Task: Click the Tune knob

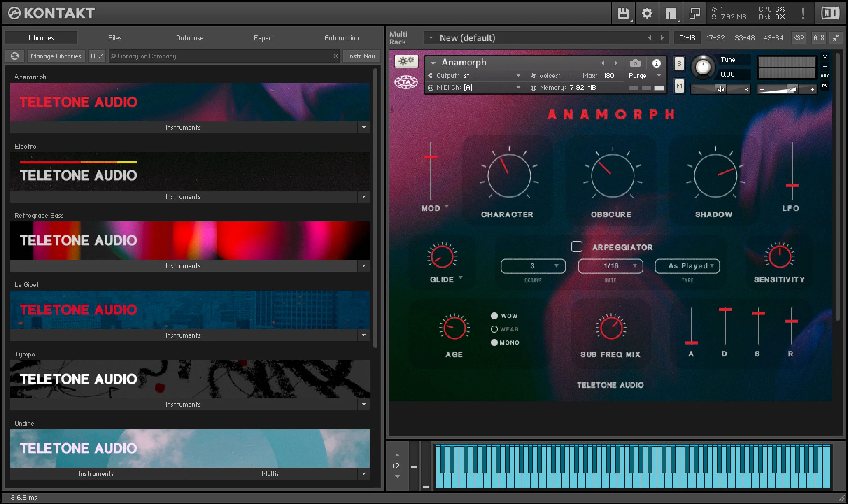Action: click(x=702, y=66)
